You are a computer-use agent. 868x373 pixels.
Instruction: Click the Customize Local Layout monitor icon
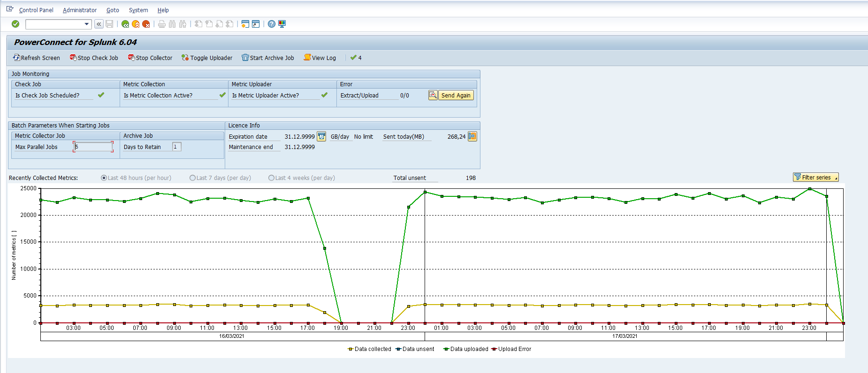pos(282,24)
